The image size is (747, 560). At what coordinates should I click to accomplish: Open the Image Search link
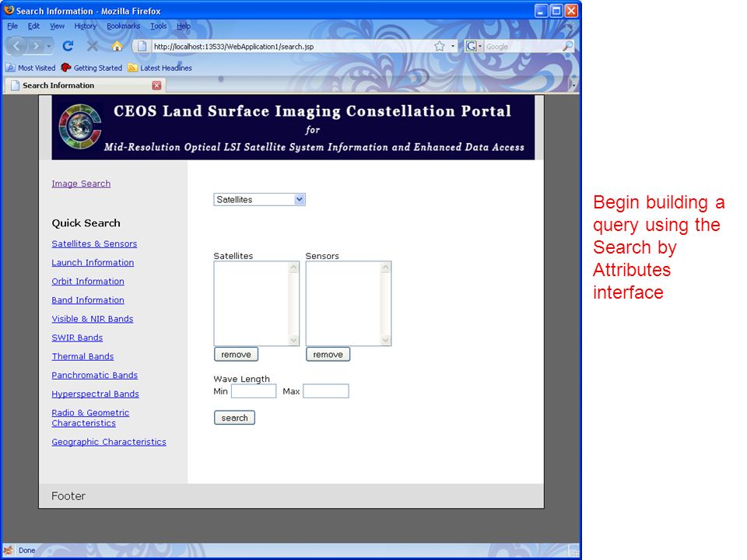81,184
